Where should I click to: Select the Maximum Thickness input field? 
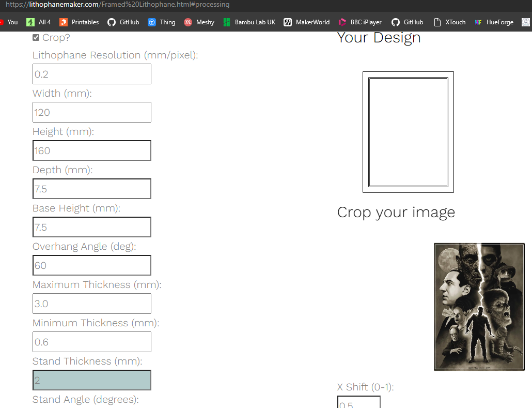92,304
